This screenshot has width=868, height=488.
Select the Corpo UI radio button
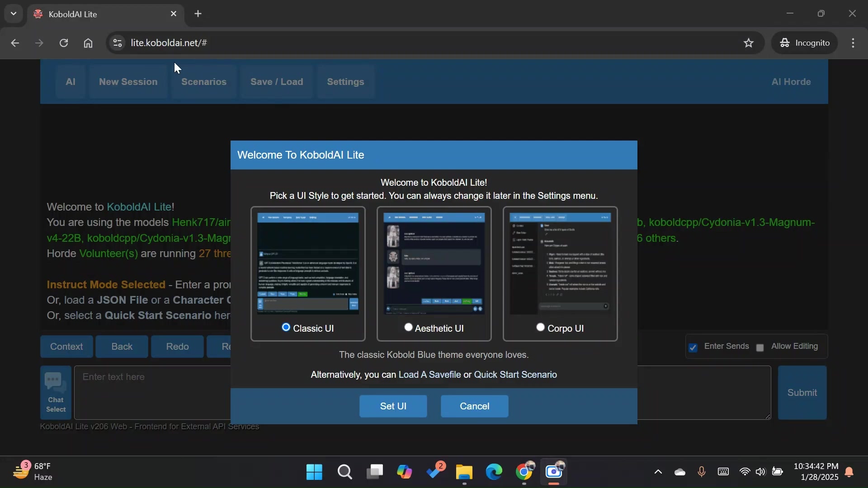pos(540,327)
